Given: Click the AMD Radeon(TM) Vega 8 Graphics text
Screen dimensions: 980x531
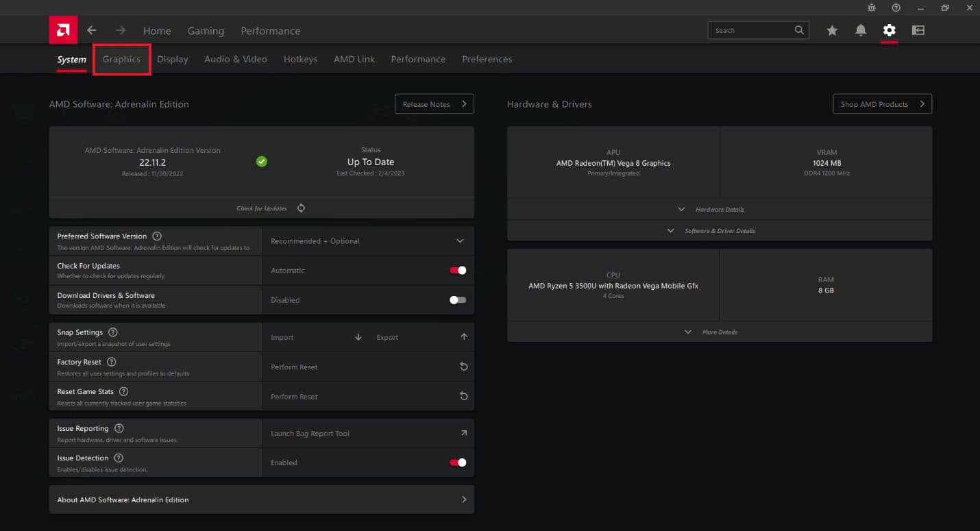Looking at the screenshot, I should pos(613,163).
